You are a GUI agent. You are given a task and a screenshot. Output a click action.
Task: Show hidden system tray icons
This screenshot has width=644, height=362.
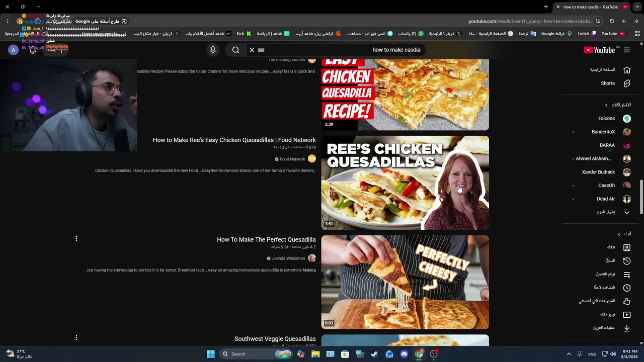click(569, 354)
